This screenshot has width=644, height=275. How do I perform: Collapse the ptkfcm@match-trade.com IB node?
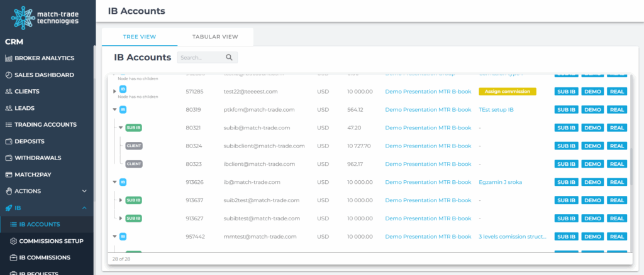[114, 109]
